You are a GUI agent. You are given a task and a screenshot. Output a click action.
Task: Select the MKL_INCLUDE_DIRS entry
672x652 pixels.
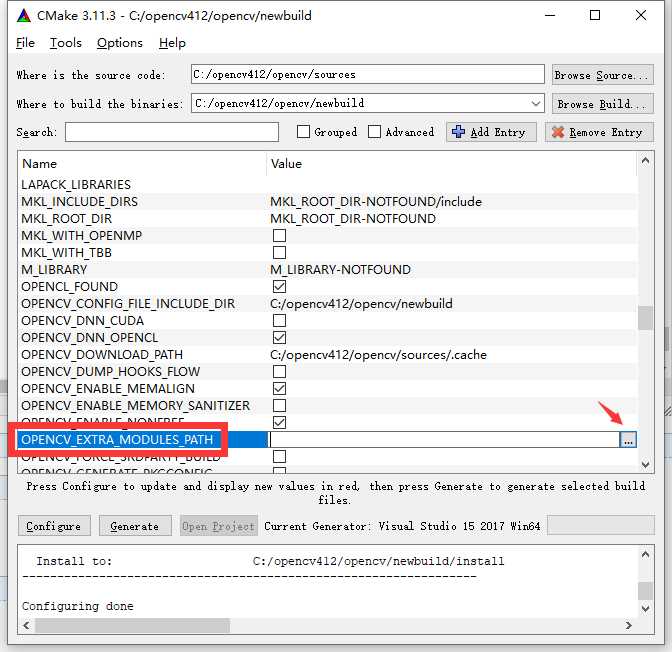point(79,201)
